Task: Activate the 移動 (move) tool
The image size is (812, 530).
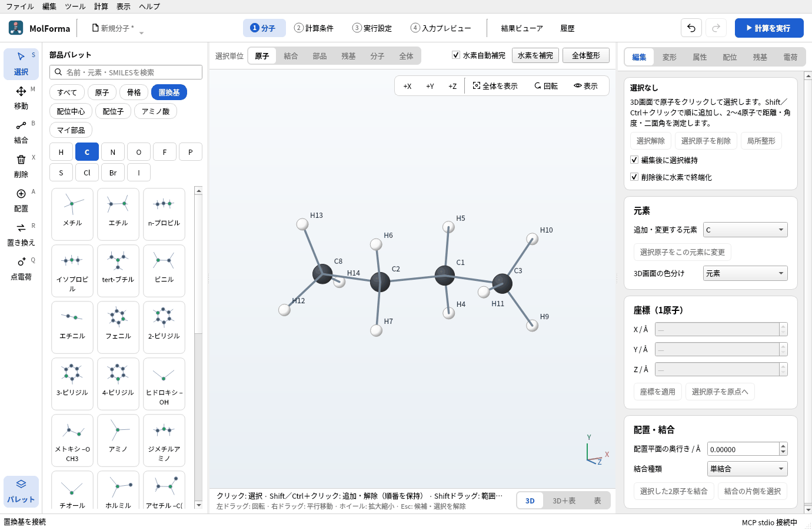Action: [21, 98]
